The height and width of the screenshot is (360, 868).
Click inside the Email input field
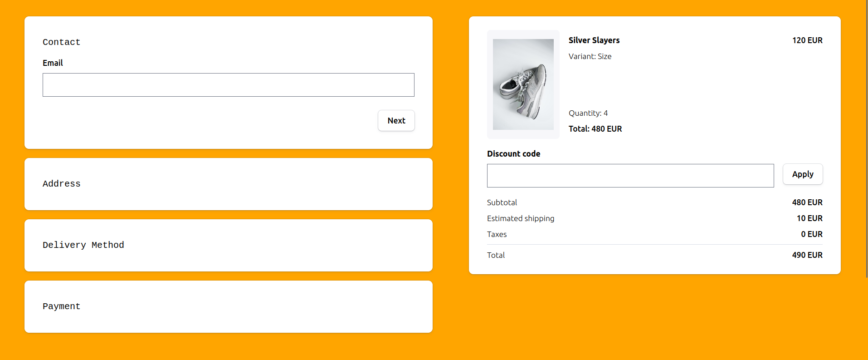click(x=228, y=85)
